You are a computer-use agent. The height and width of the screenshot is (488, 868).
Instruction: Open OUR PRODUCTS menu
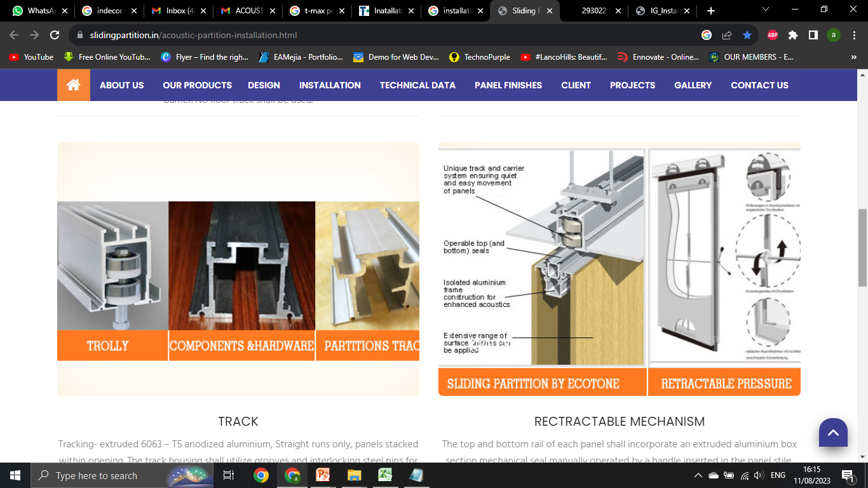coord(197,85)
